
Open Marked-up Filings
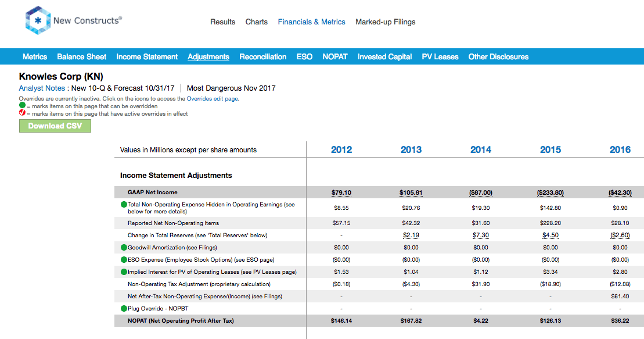tap(385, 22)
